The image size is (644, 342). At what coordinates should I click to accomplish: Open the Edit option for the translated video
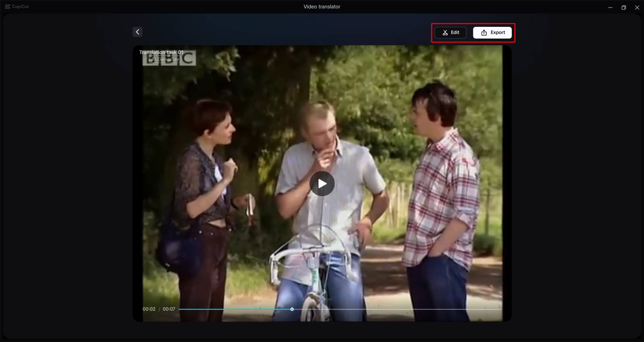[x=450, y=33]
